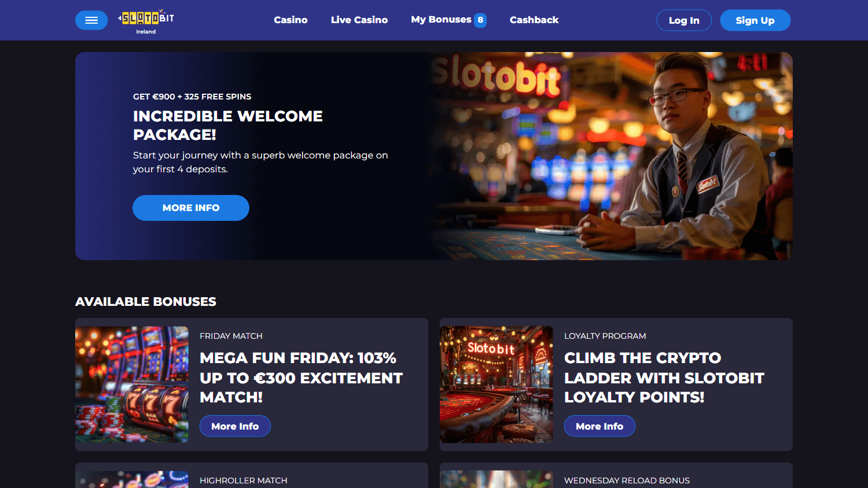Screen dimensions: 868x488
Task: Open More Info for Loyalty Program
Action: [599, 426]
